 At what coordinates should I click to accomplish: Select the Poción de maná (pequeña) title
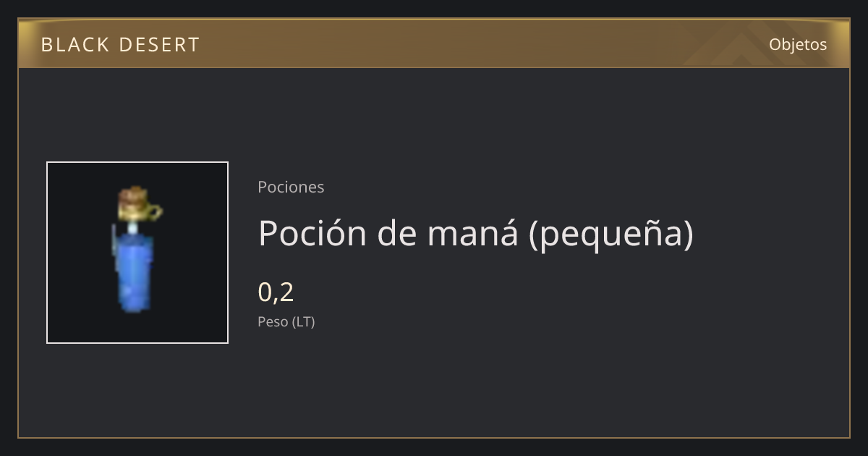click(475, 234)
